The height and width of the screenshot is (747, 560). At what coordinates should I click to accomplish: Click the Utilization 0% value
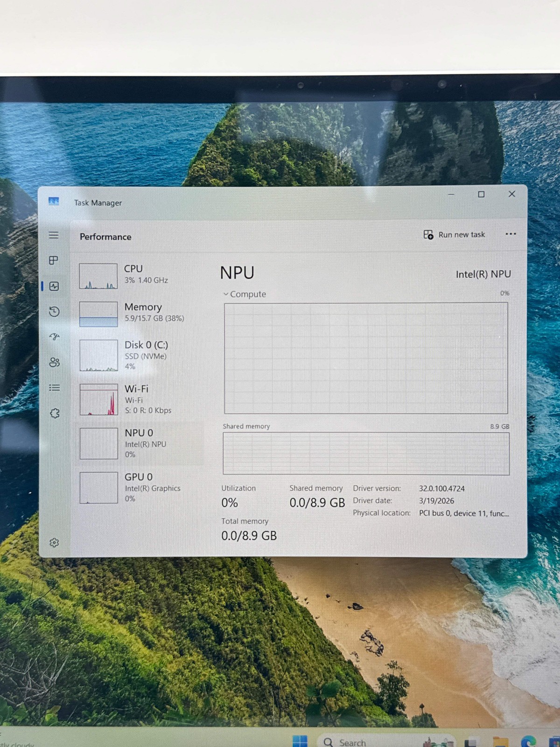pos(230,503)
